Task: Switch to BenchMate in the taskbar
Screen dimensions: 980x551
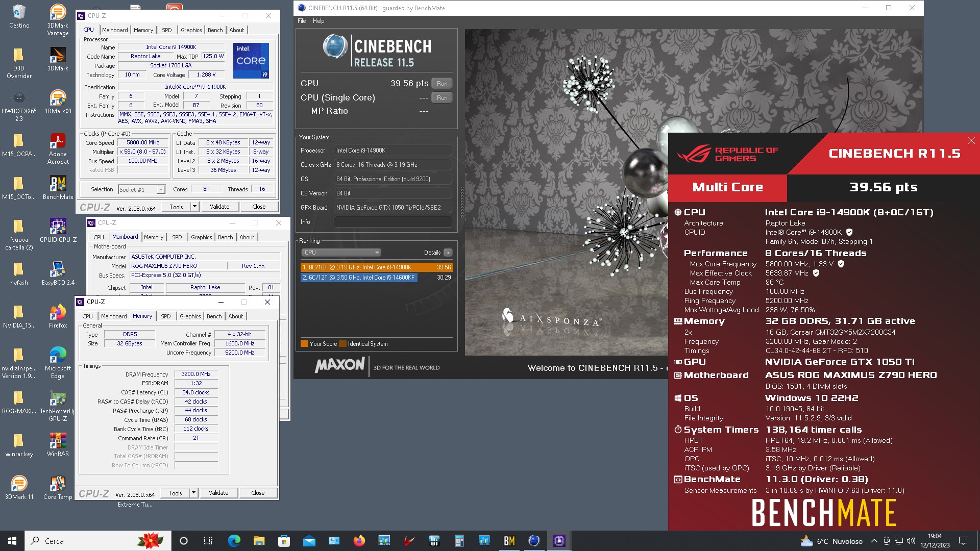Action: pyautogui.click(x=509, y=541)
